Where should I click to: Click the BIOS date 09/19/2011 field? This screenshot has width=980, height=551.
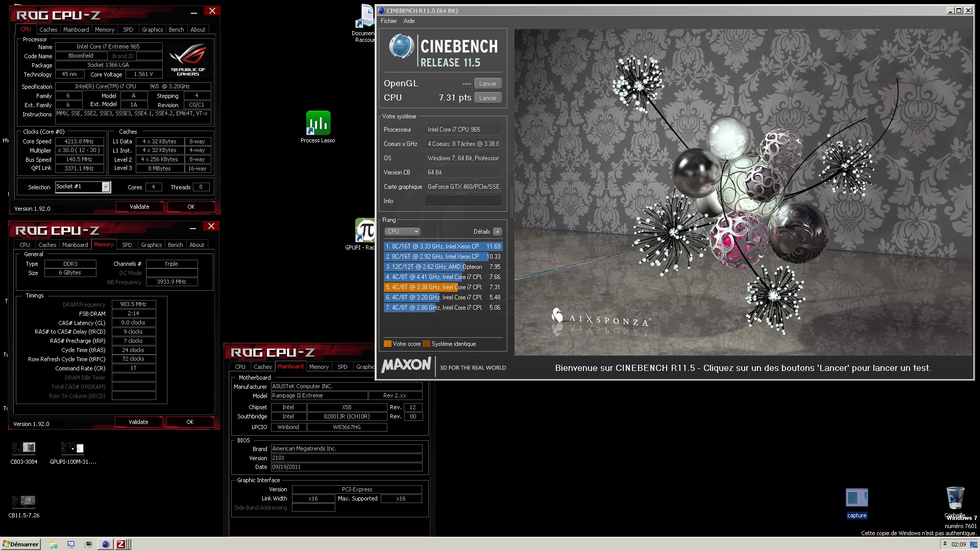click(x=347, y=467)
